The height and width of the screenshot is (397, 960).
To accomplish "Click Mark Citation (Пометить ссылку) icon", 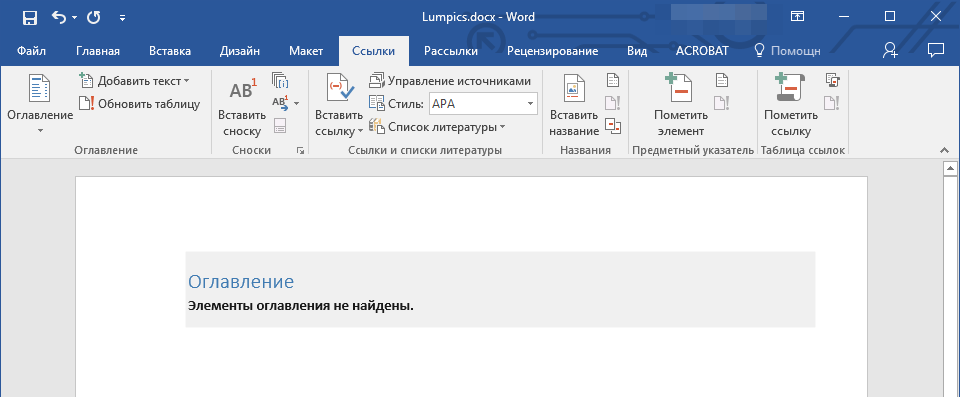I will (790, 88).
